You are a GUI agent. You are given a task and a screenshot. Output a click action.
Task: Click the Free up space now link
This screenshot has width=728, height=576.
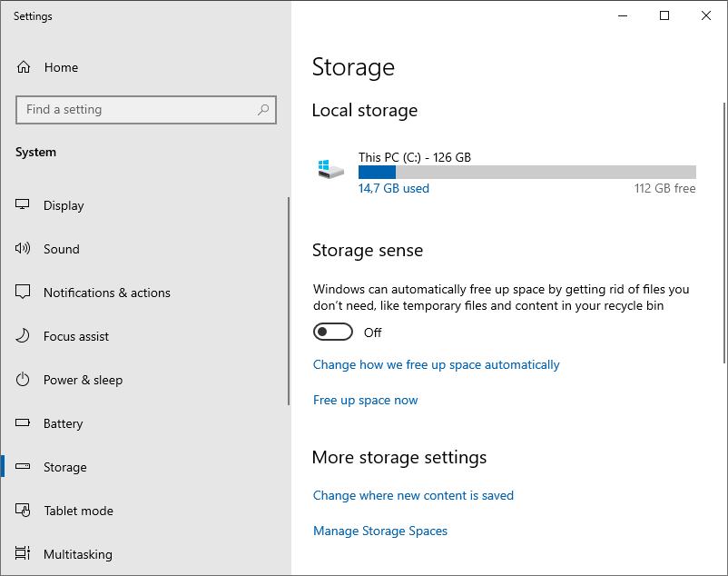(366, 401)
